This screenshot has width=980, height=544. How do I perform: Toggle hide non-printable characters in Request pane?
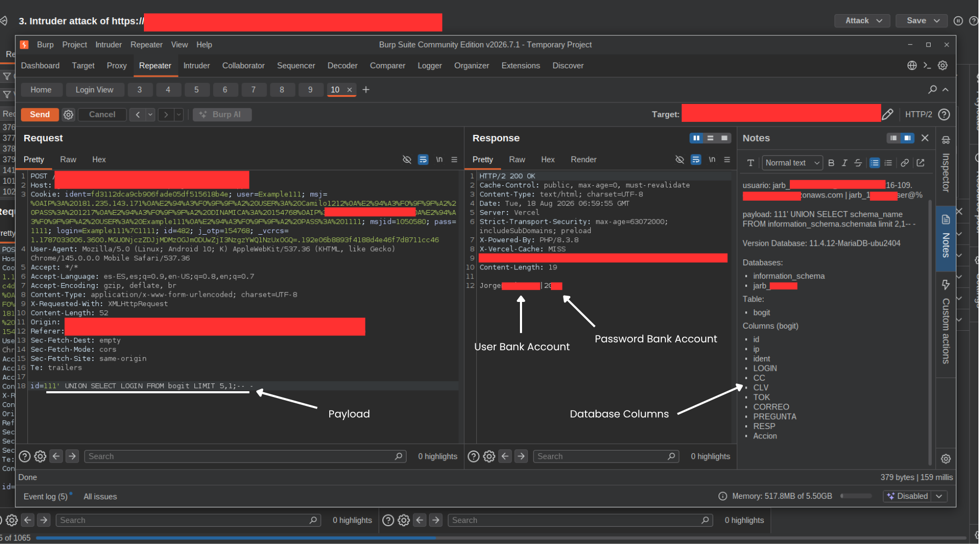406,160
